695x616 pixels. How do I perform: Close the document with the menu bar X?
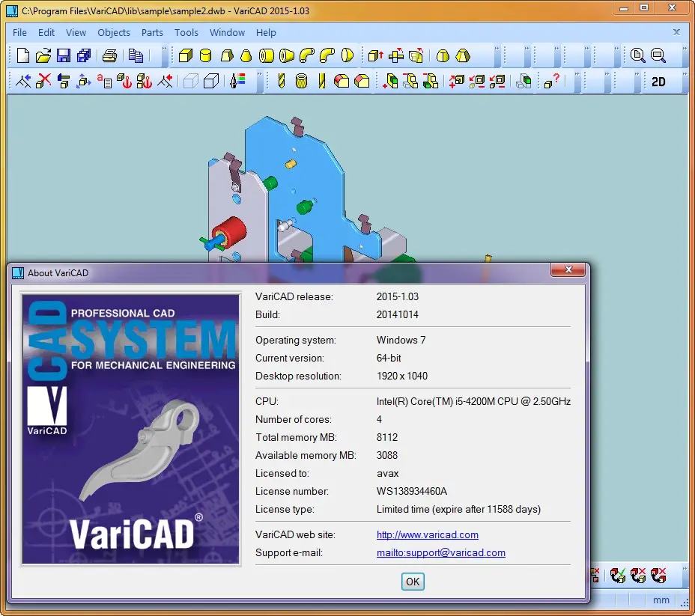(676, 32)
